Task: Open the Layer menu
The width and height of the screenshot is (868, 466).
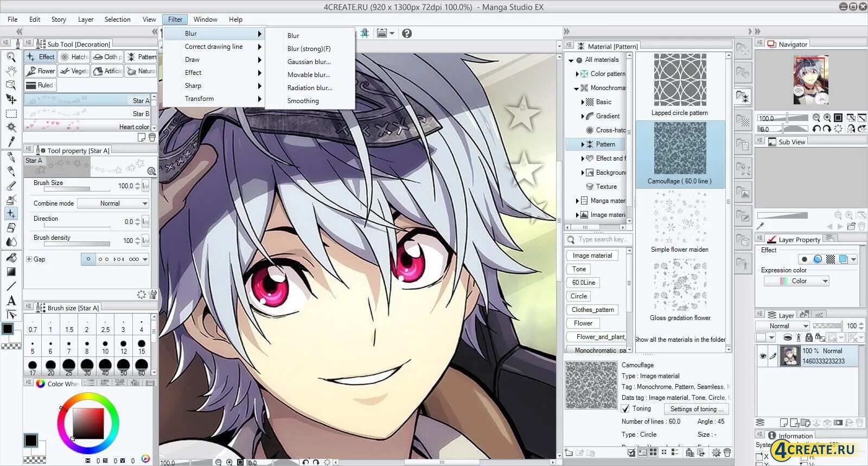Action: (x=86, y=20)
